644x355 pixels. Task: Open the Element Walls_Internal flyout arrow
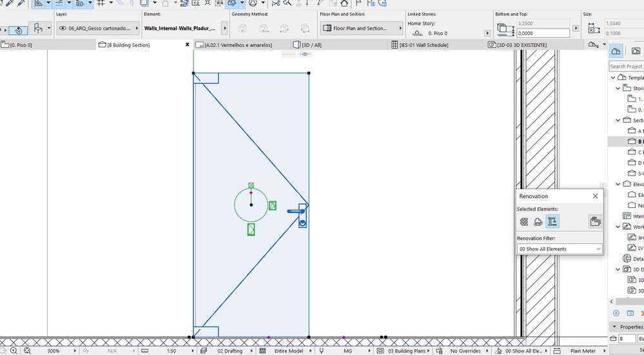click(x=224, y=28)
